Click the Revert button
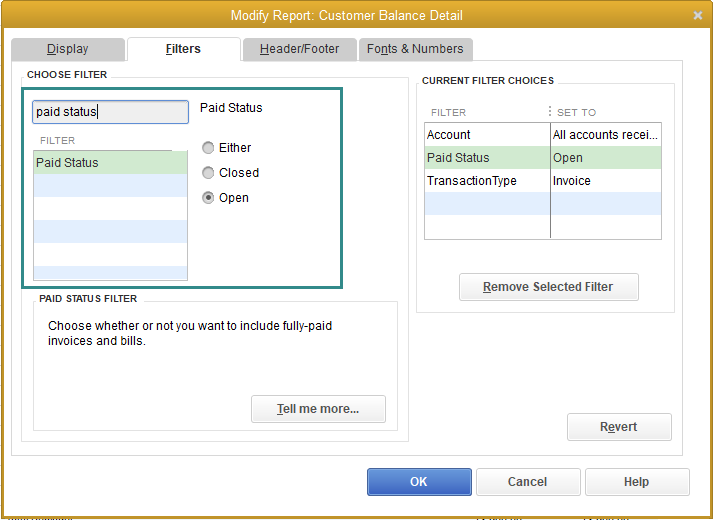Screen dimensions: 714x520 [619, 427]
